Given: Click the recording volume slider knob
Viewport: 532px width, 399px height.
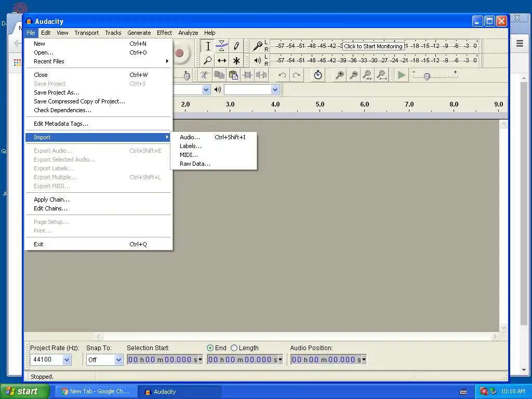Looking at the screenshot, I should [x=187, y=76].
